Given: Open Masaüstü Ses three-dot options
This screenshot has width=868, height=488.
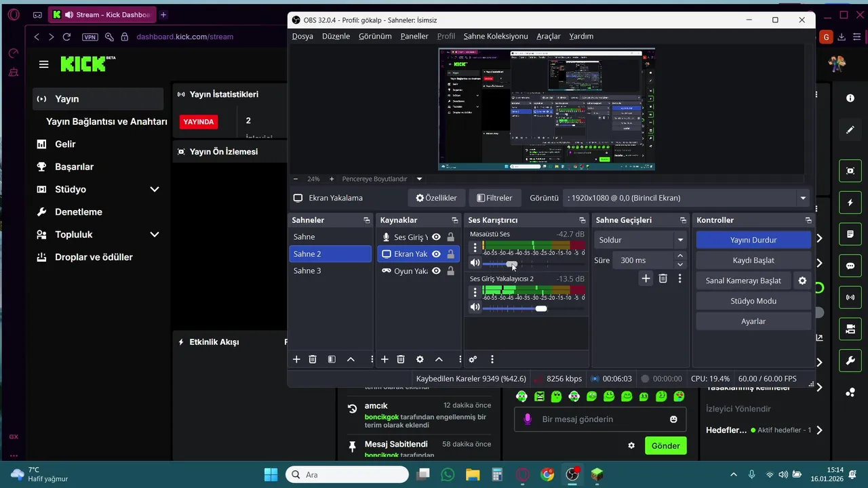Looking at the screenshot, I should click(475, 248).
